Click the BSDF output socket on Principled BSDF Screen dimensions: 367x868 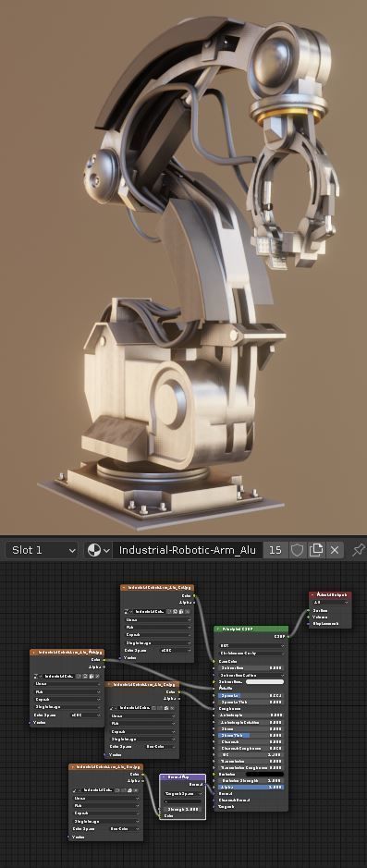288,637
